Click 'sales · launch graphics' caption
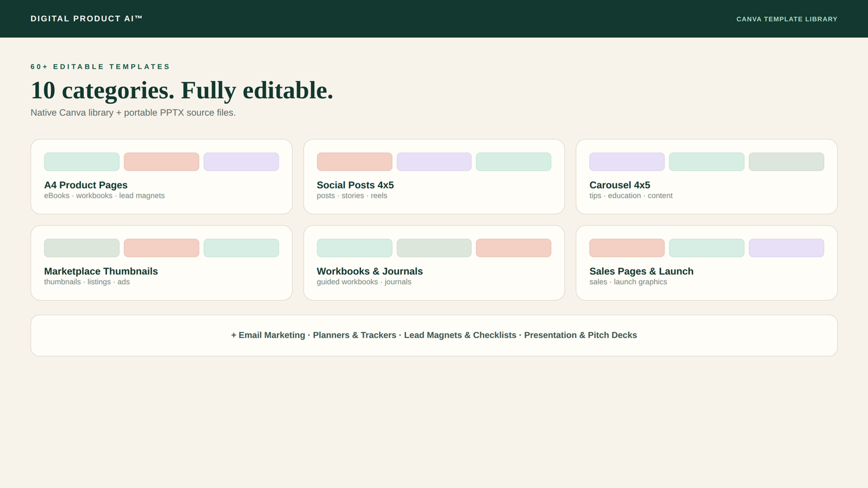Image resolution: width=868 pixels, height=488 pixels. 628,282
